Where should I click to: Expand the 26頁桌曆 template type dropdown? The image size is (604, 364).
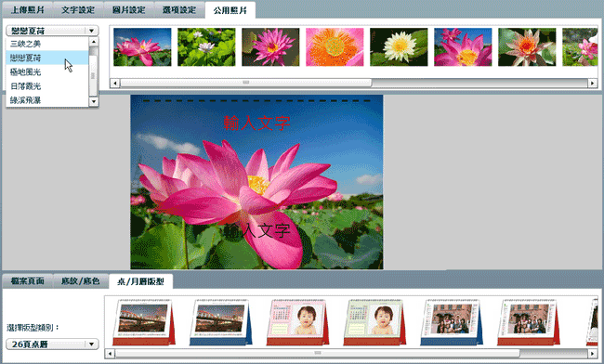coord(52,344)
